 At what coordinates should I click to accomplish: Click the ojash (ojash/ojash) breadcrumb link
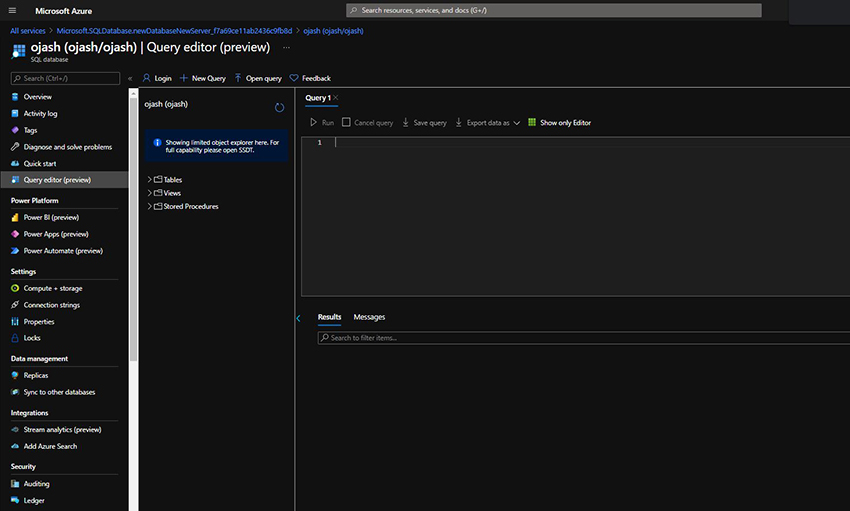[333, 31]
